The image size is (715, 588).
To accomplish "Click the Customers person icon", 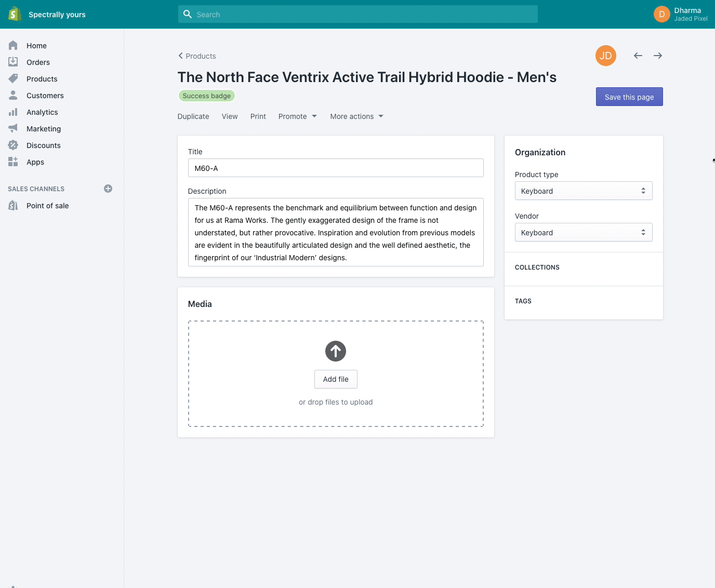I will click(13, 95).
